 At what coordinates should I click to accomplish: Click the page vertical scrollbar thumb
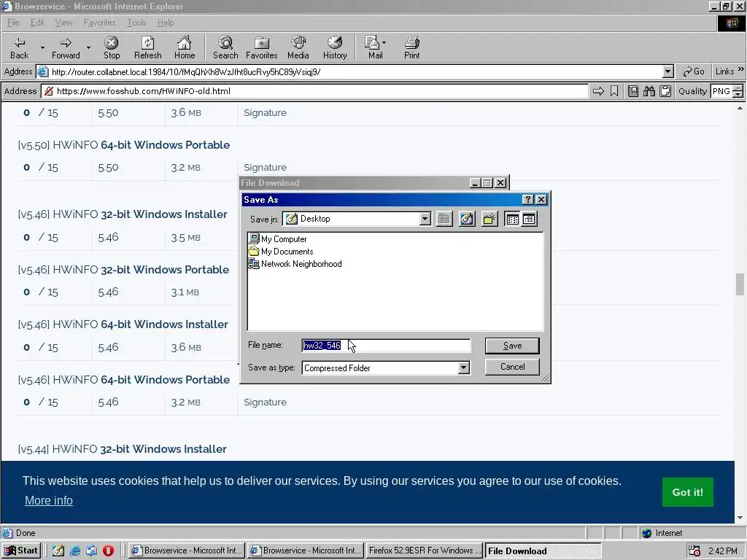[740, 284]
